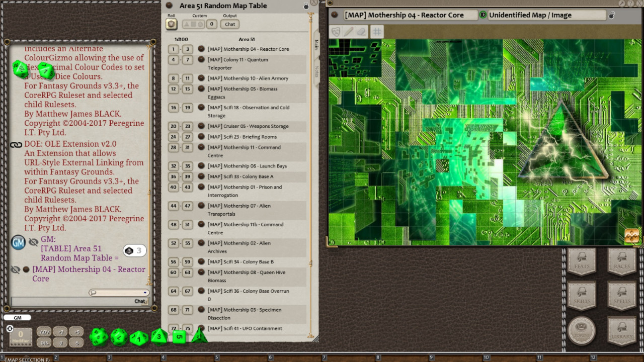Toggle the ID identification status button
Viewport: 644px width, 362px height.
click(483, 15)
